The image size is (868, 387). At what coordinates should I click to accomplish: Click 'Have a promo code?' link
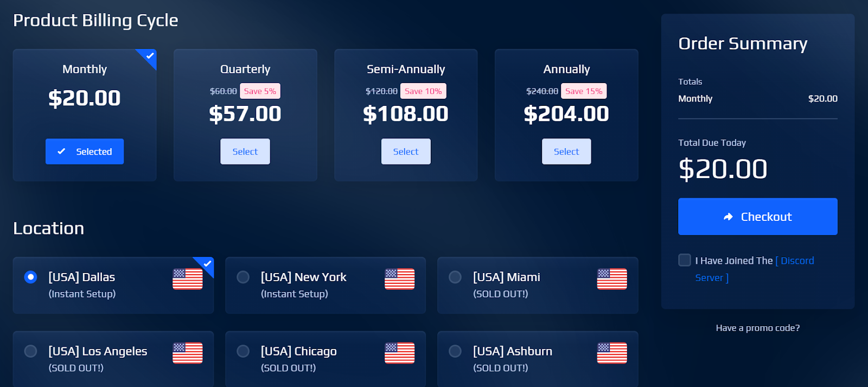[x=758, y=328]
